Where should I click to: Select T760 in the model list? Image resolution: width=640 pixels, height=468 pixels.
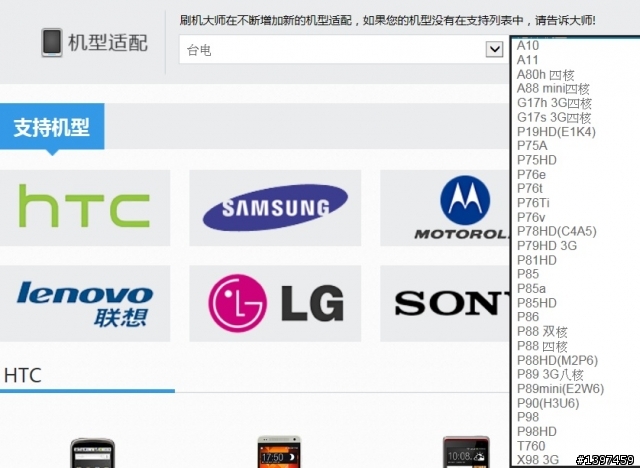[531, 446]
